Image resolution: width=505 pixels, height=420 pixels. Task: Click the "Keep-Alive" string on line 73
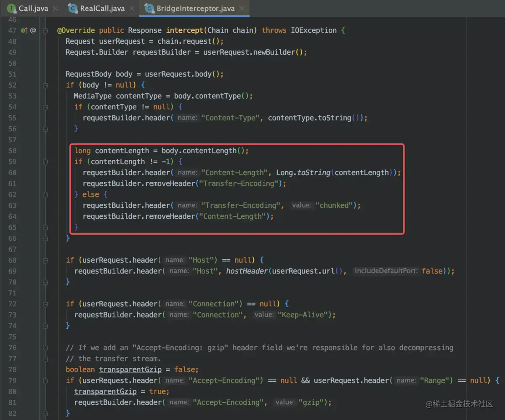pos(303,315)
